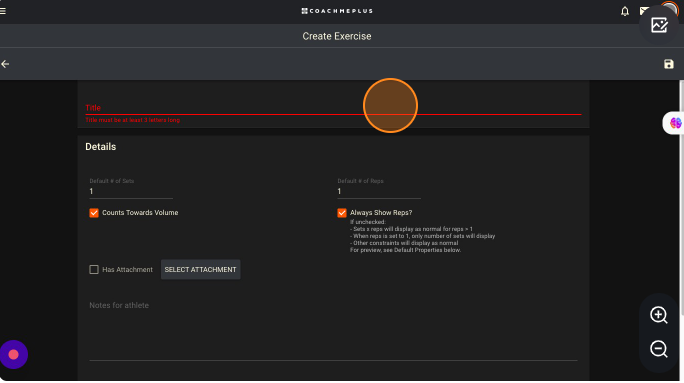Focus the Title input field

point(333,108)
